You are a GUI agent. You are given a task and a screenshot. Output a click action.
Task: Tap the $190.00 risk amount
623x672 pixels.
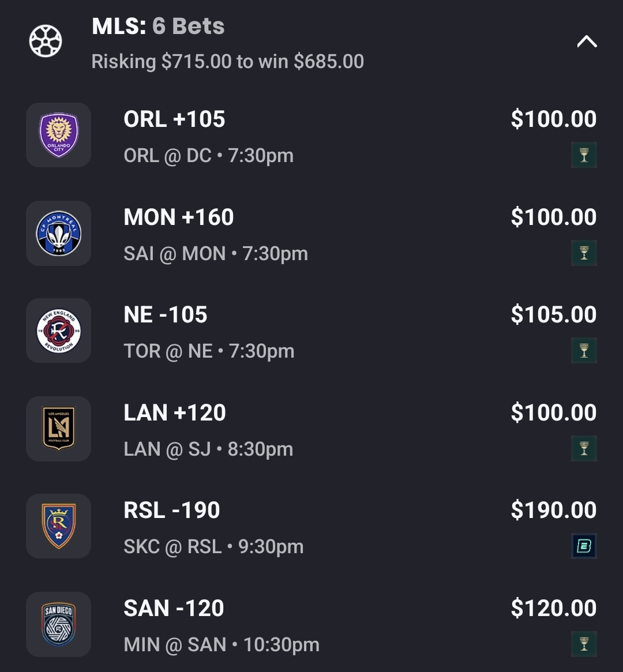point(553,510)
